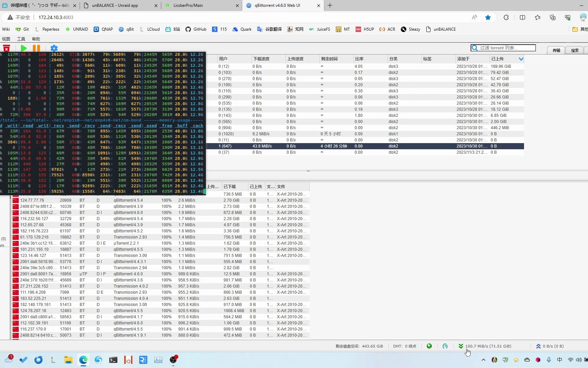Screen dimensions: 588x368
Task: Close the qBittorrent Web UI browser tab
Action: (x=318, y=5)
